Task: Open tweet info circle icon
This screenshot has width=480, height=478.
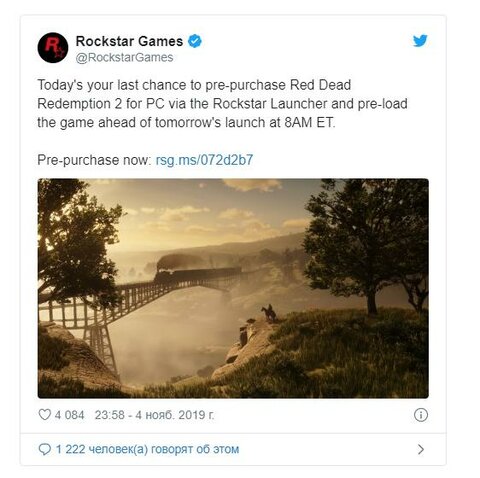Action: (421, 415)
